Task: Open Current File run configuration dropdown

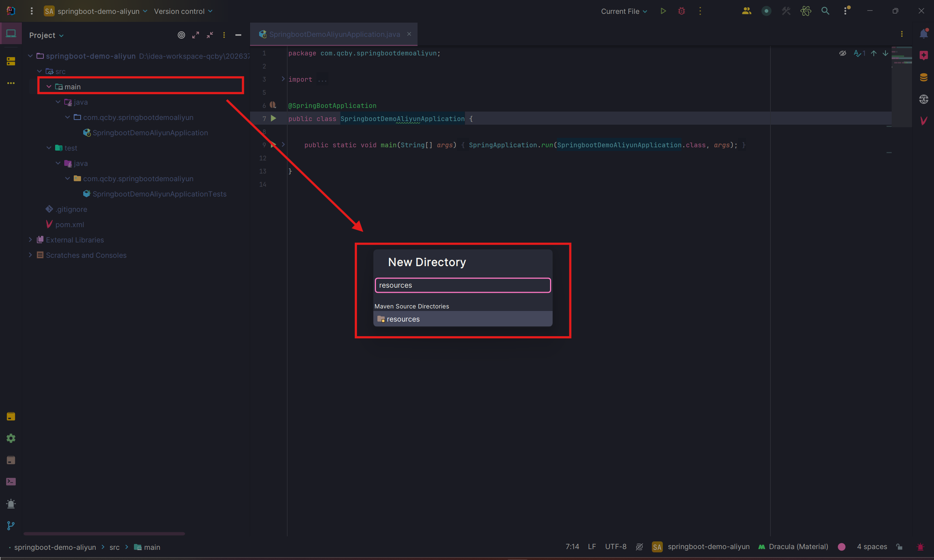Action: click(x=624, y=11)
